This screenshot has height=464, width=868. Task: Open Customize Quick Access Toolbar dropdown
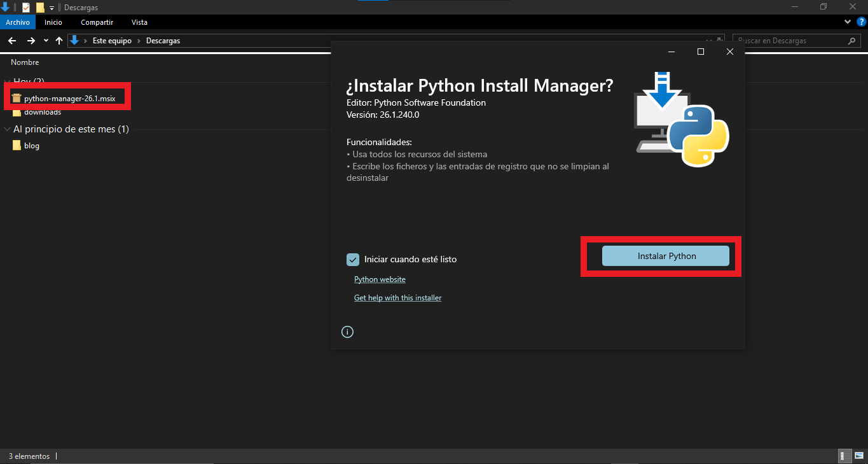tap(52, 8)
